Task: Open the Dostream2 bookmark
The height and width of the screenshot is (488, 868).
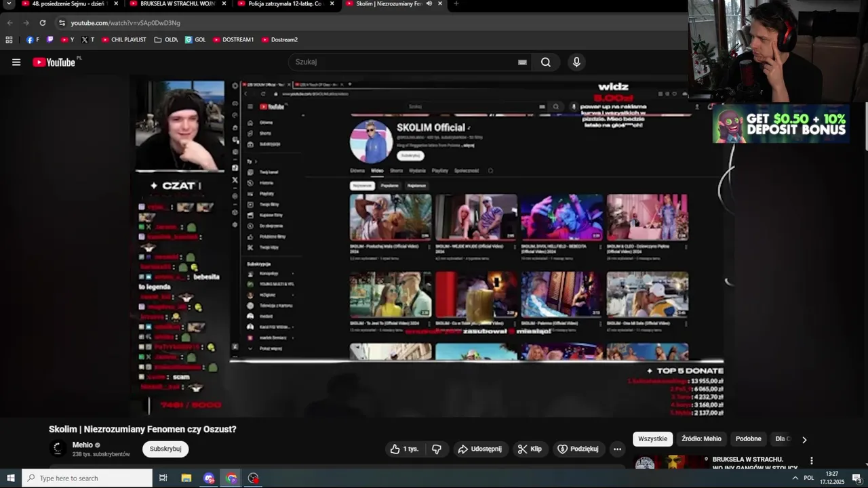Action: pyautogui.click(x=279, y=40)
